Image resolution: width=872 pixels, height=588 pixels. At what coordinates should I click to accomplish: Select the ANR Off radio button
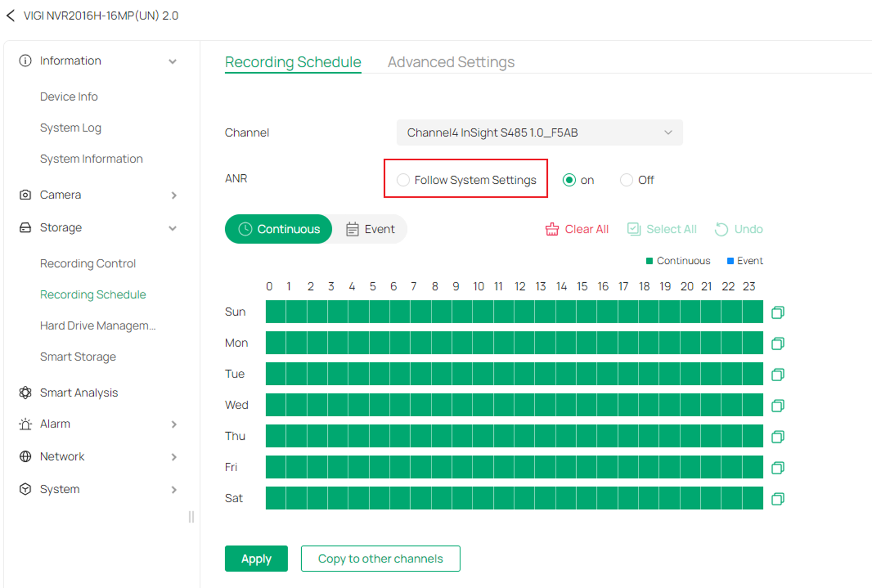(x=626, y=180)
